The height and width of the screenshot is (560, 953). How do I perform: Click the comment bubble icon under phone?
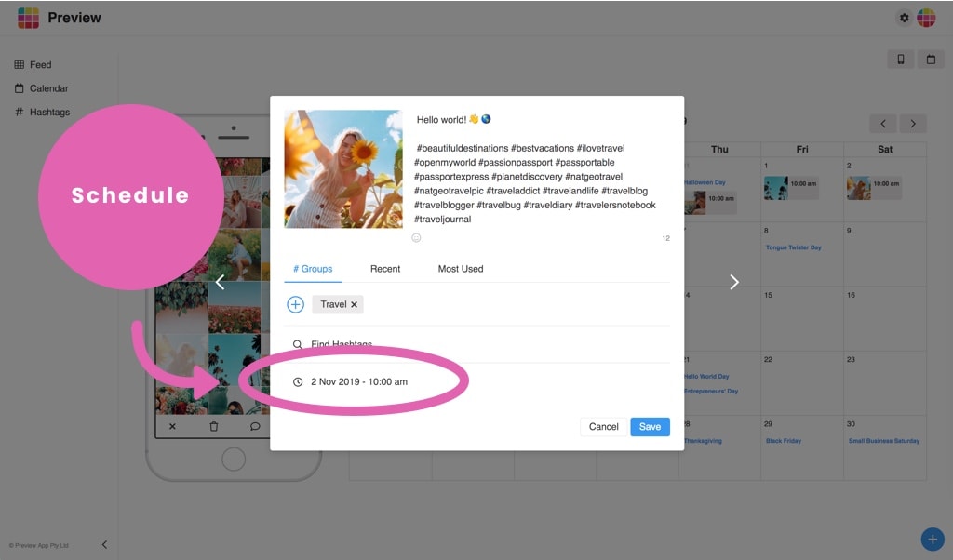pos(255,426)
